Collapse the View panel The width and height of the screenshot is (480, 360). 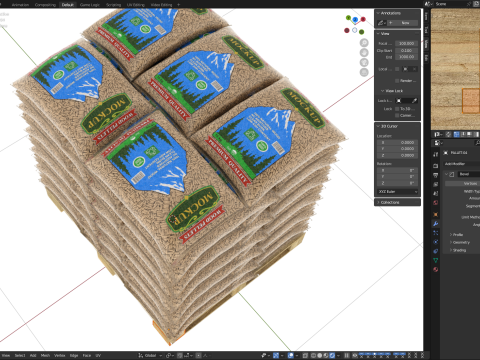click(378, 34)
